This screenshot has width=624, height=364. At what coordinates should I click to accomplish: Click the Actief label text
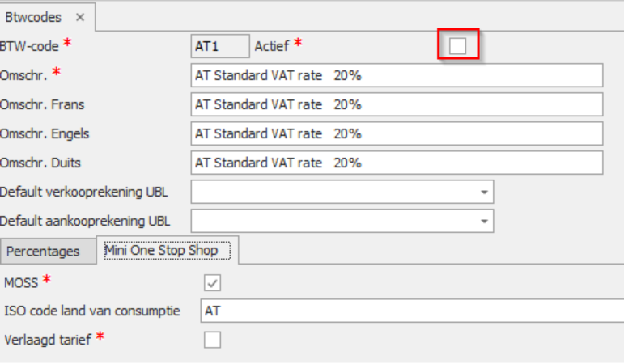272,46
